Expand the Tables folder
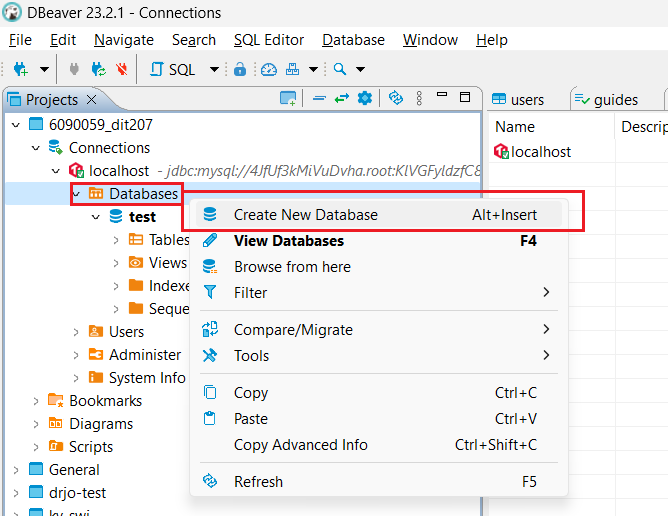668x516 pixels. (x=116, y=240)
